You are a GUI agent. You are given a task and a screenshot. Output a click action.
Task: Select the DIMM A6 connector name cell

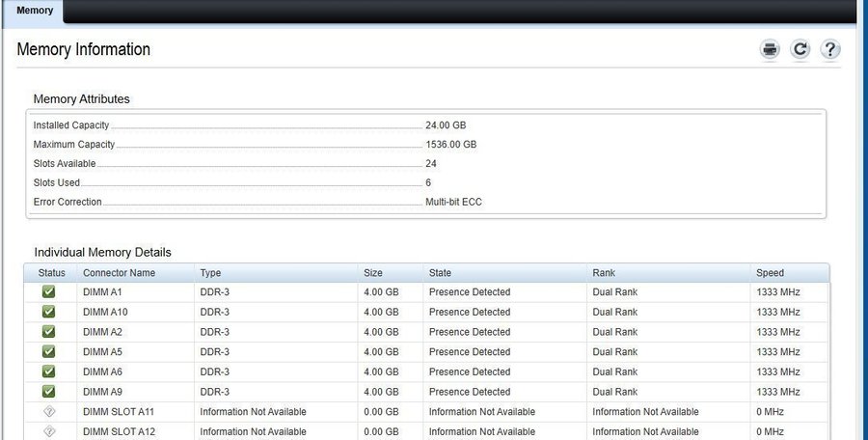pyautogui.click(x=102, y=371)
